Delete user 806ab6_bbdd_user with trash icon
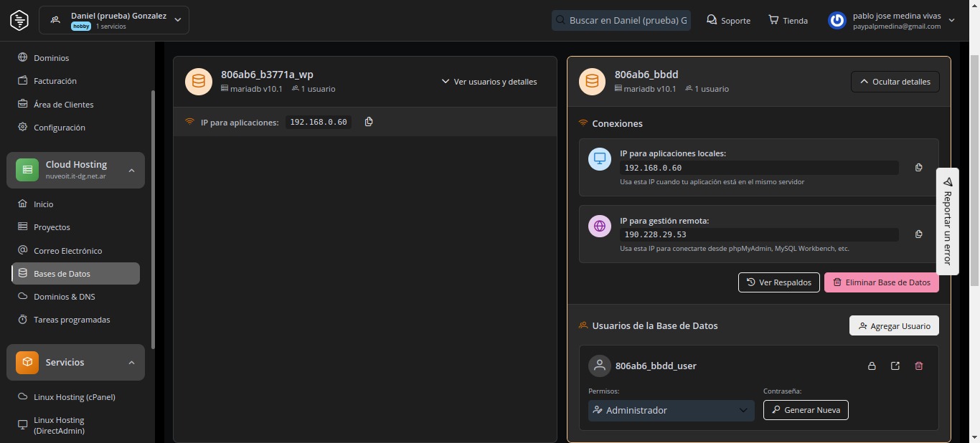Viewport: 980px width, 443px height. tap(919, 366)
